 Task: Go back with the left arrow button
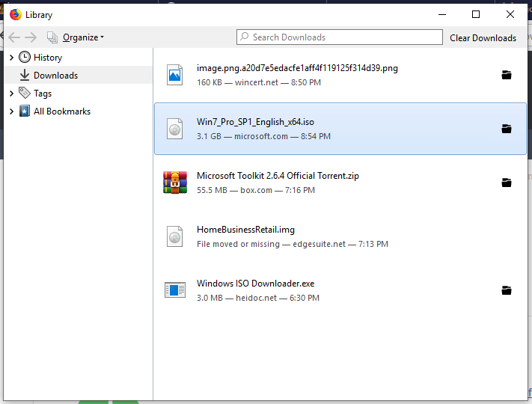pos(14,37)
